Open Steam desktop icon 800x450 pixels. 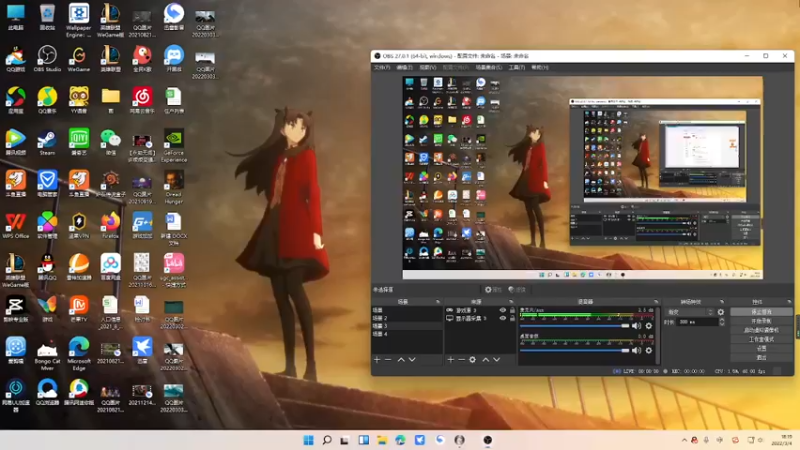pos(47,138)
